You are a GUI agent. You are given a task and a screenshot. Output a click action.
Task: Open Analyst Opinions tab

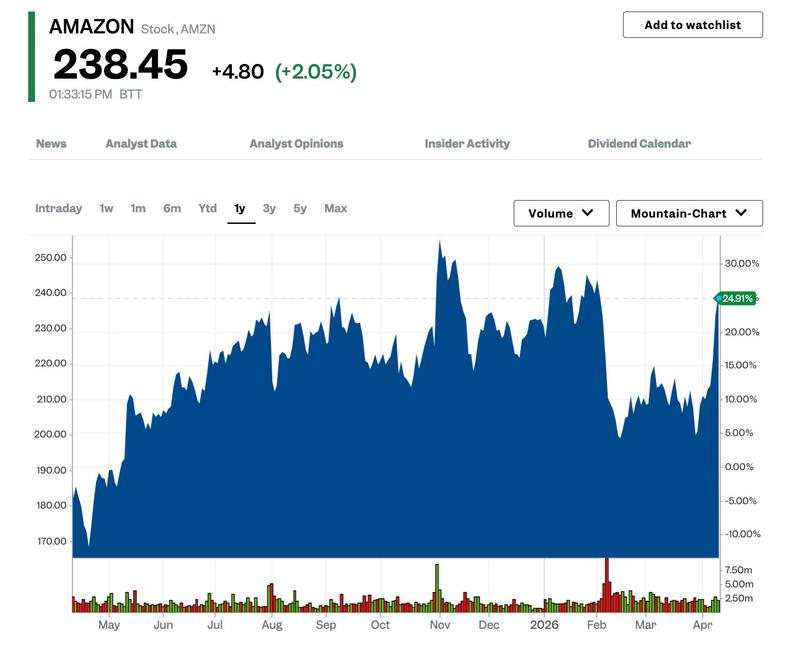click(x=296, y=144)
